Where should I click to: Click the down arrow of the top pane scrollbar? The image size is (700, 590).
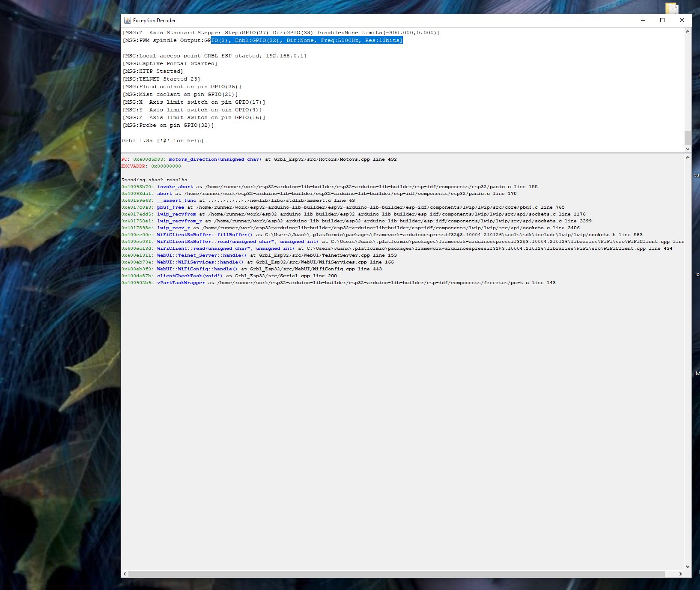[x=688, y=149]
